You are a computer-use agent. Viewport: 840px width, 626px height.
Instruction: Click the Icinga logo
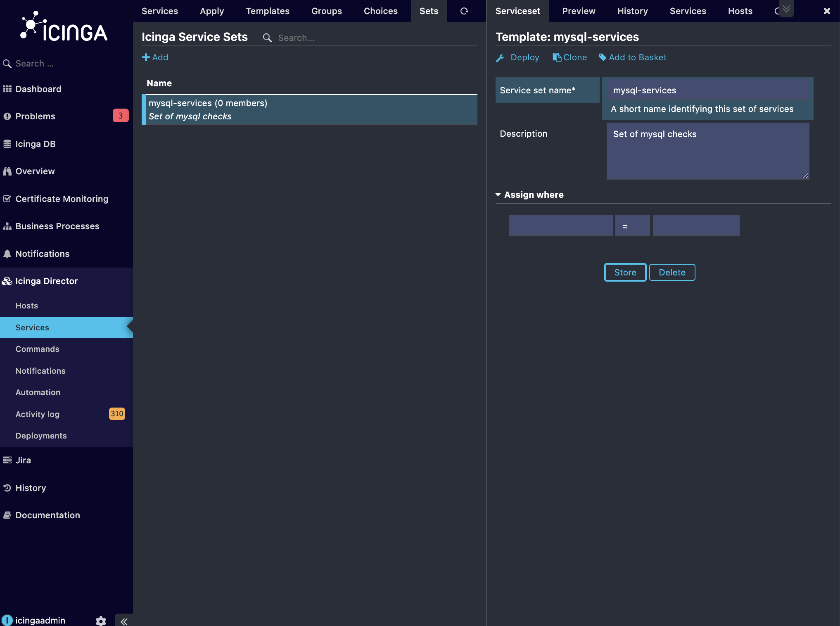click(64, 27)
